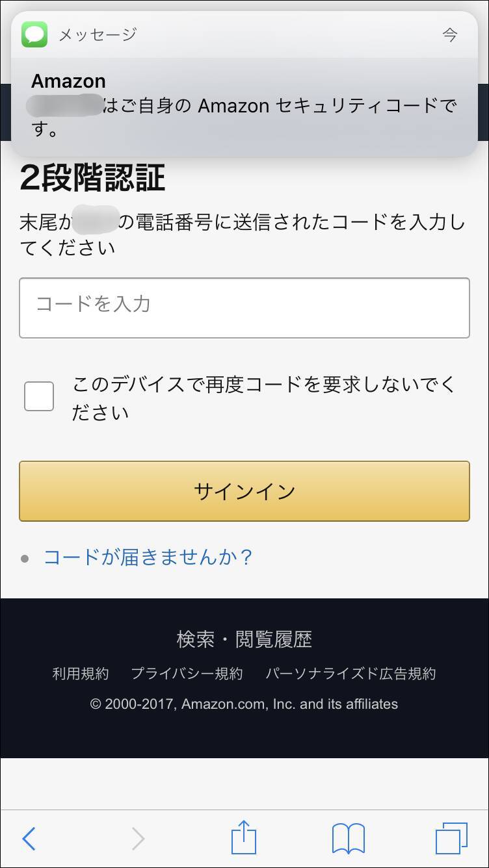Tap the サインイン button
The width and height of the screenshot is (489, 868).
click(244, 491)
